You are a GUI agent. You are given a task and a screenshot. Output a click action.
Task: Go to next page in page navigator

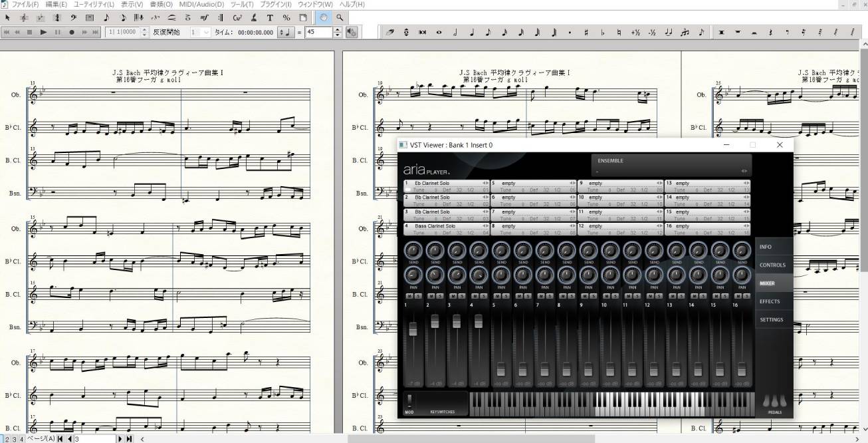tap(120, 439)
